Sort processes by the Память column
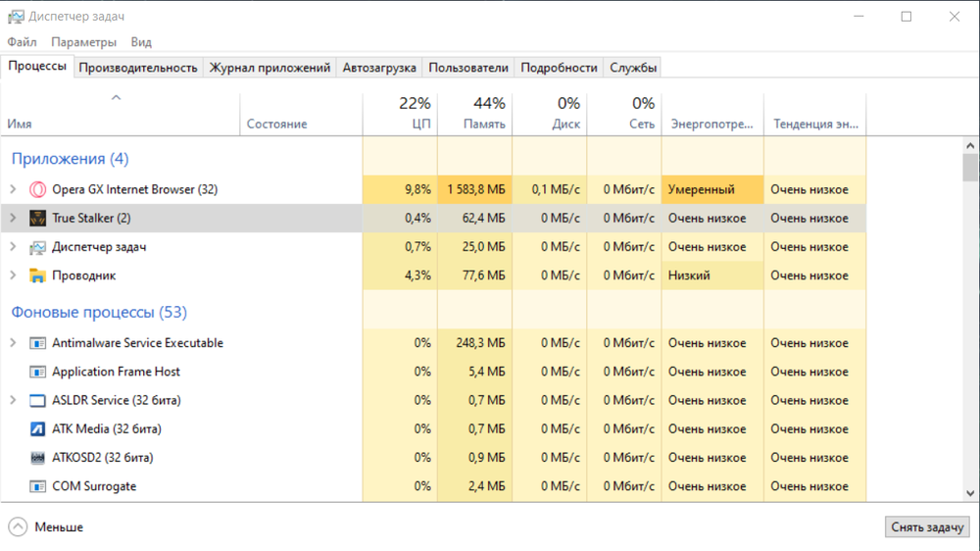This screenshot has width=980, height=551. (474, 114)
